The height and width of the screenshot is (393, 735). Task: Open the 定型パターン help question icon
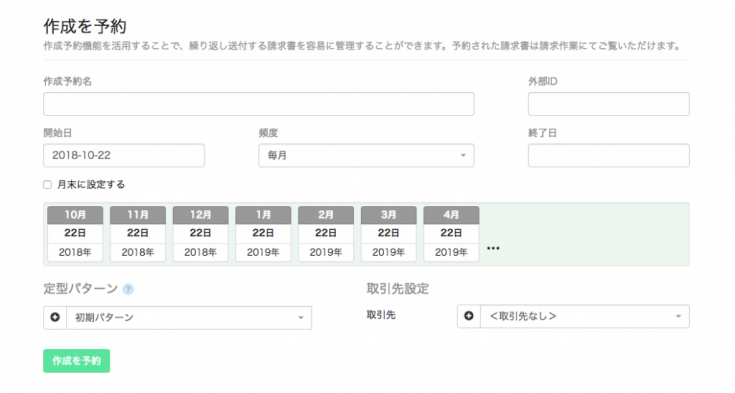click(128, 289)
